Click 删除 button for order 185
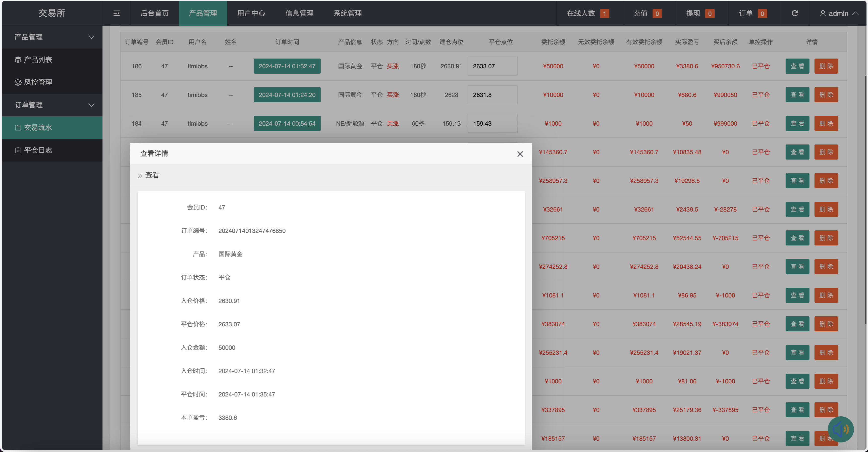Image resolution: width=868 pixels, height=452 pixels. pos(826,95)
